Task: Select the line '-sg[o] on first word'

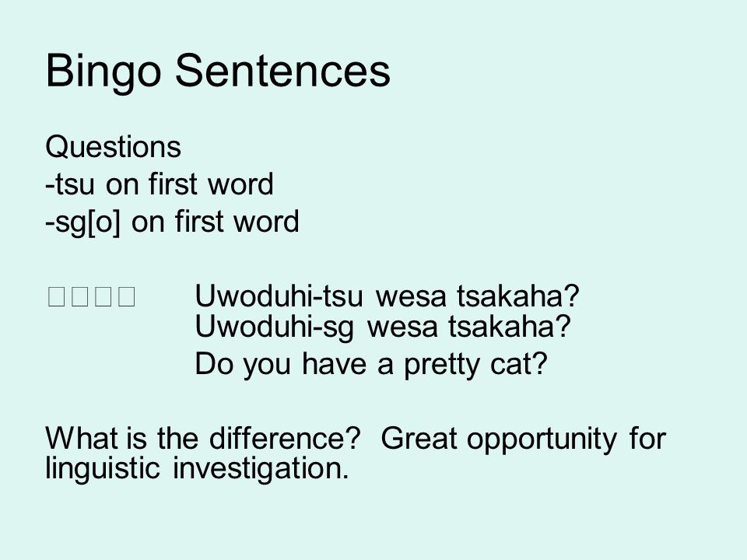Action: point(172,222)
